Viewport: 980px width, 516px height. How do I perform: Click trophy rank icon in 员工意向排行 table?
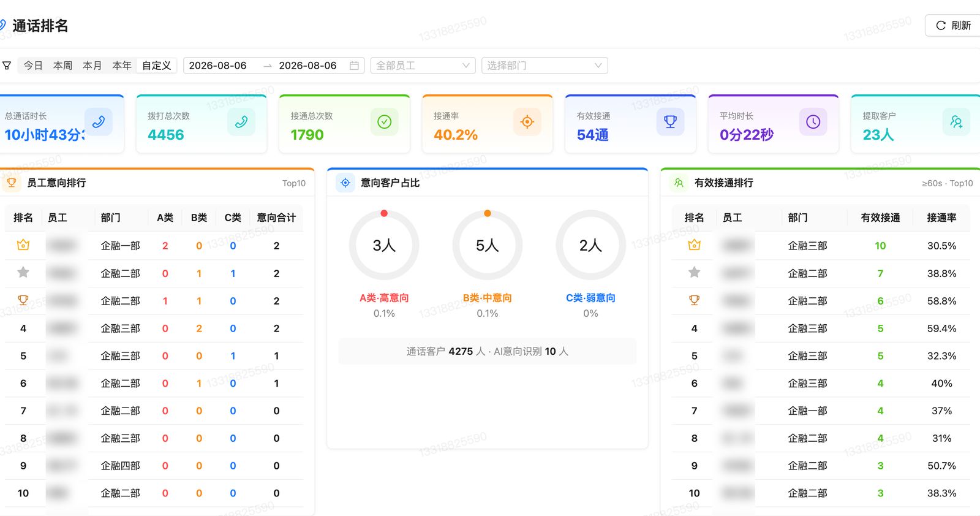tap(23, 300)
